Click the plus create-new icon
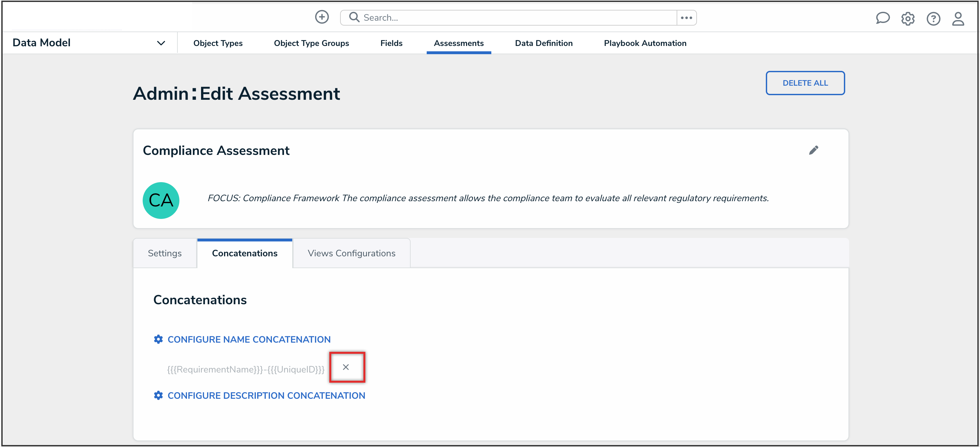This screenshot has height=447, width=980. (x=321, y=17)
